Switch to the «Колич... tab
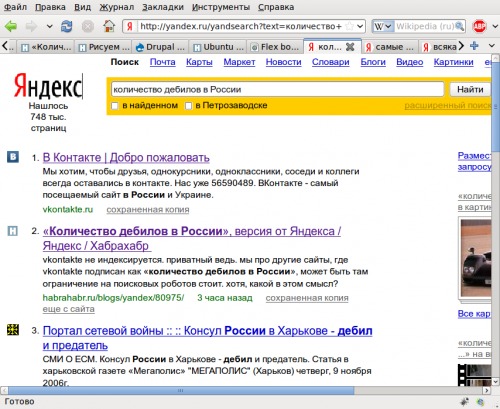Screen dimensions: 500x409 (46, 47)
